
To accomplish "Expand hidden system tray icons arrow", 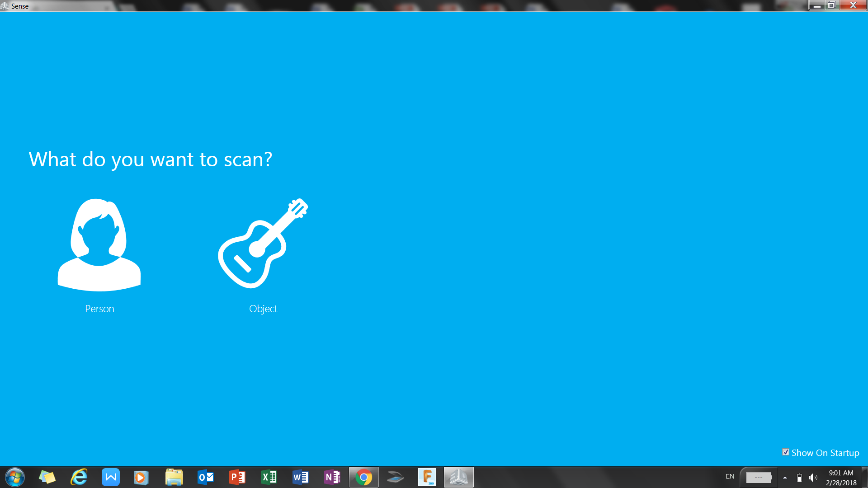I will pos(785,478).
